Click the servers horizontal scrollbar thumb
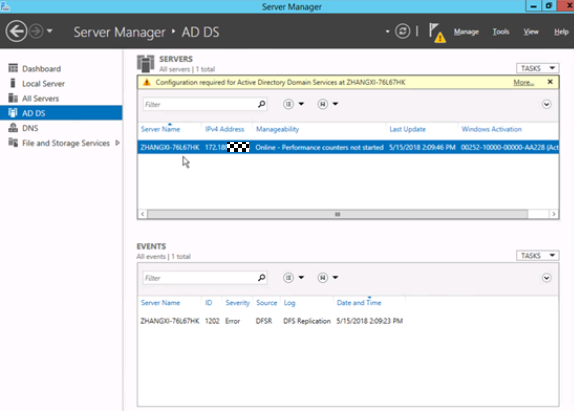This screenshot has width=574, height=412. click(338, 214)
